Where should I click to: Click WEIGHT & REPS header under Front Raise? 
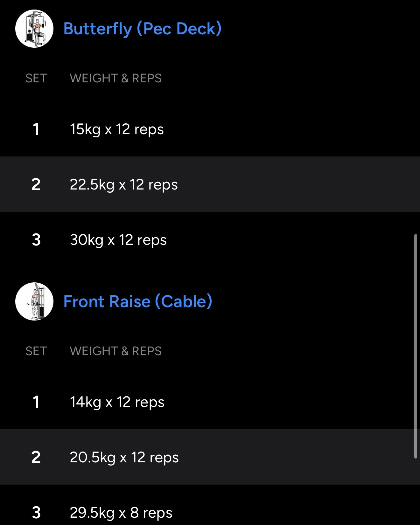click(116, 351)
